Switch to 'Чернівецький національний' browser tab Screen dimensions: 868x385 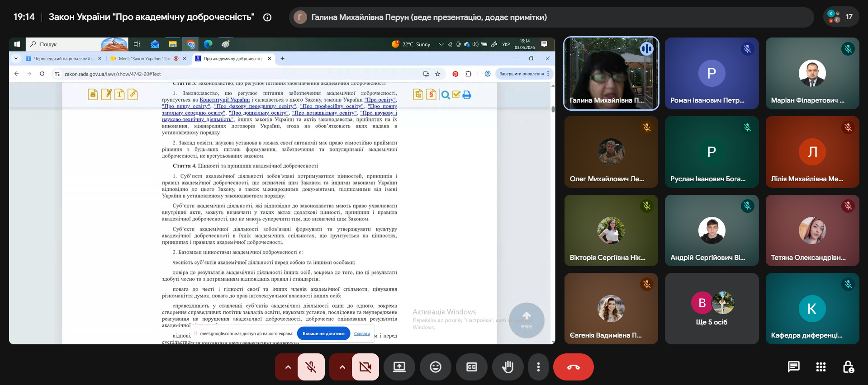point(63,58)
